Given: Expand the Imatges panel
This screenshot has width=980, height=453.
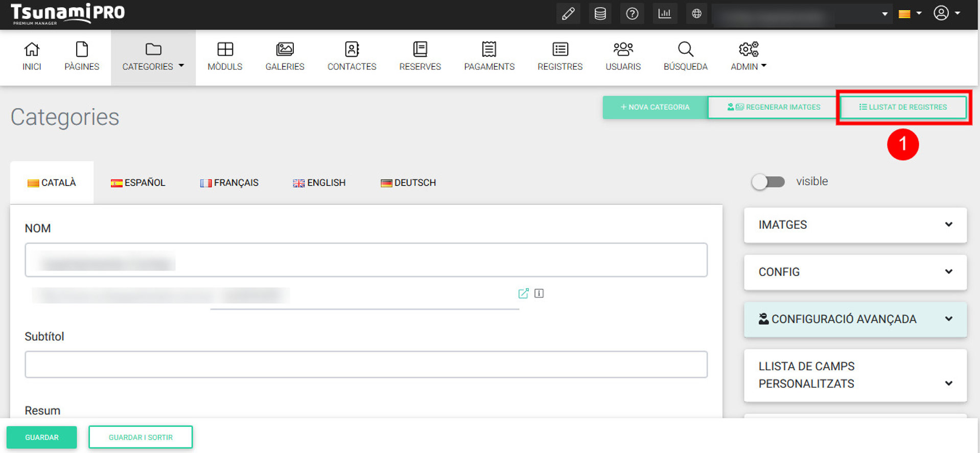Looking at the screenshot, I should pos(855,225).
